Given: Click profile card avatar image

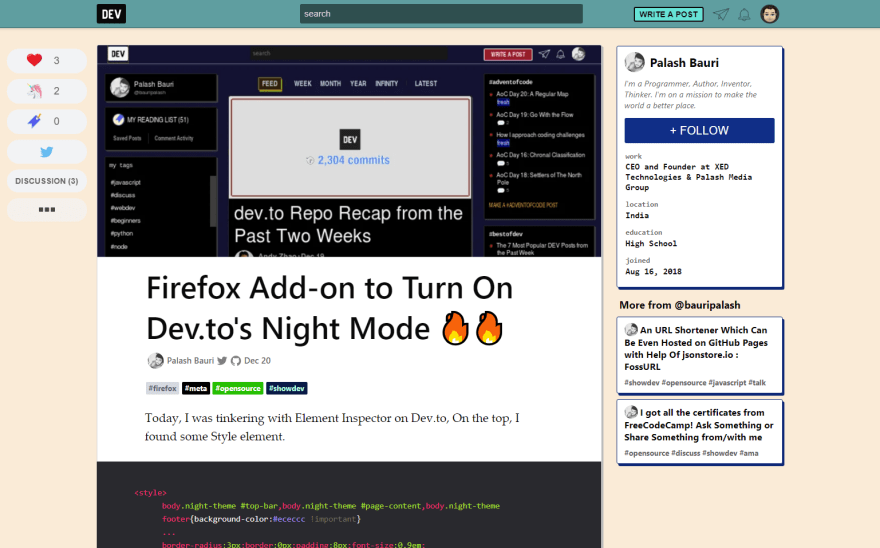Looking at the screenshot, I should coord(635,62).
